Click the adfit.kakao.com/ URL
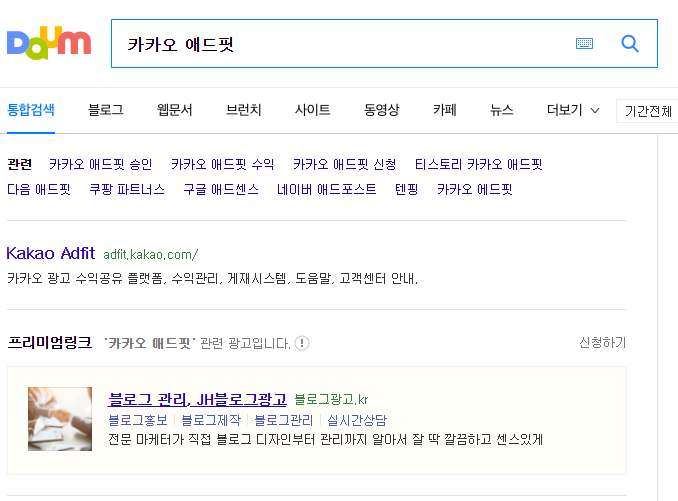Image resolution: width=678 pixels, height=501 pixels. pos(151,255)
